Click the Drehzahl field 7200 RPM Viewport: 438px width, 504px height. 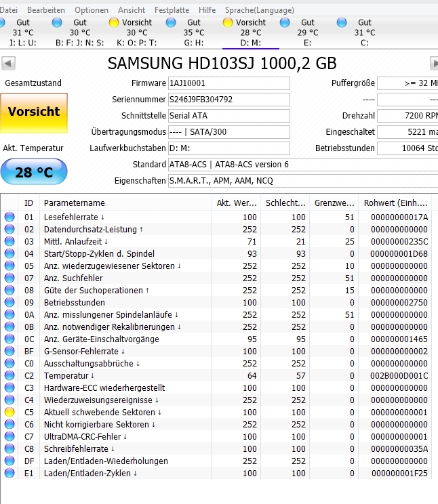coord(407,116)
